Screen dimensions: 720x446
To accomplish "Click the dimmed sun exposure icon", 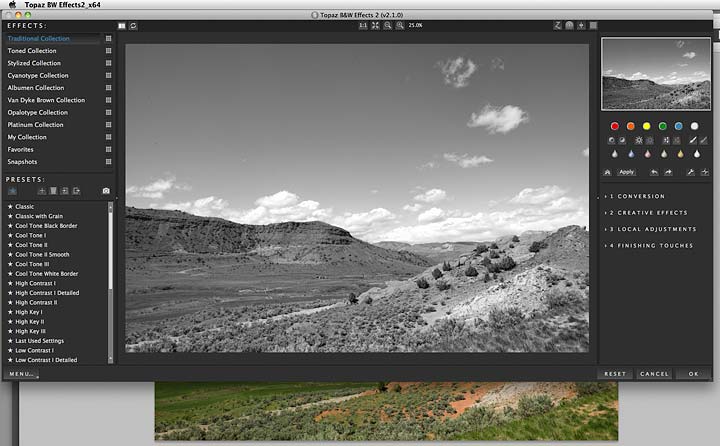I will [x=649, y=140].
